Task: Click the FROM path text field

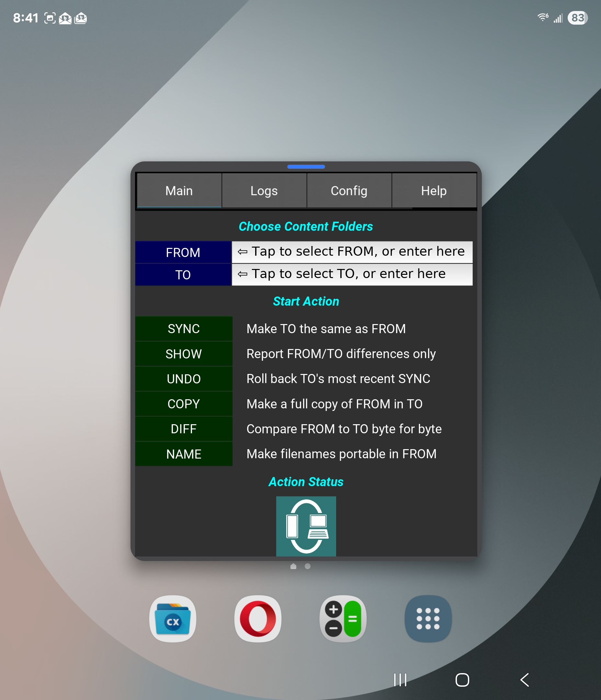Action: pos(352,252)
